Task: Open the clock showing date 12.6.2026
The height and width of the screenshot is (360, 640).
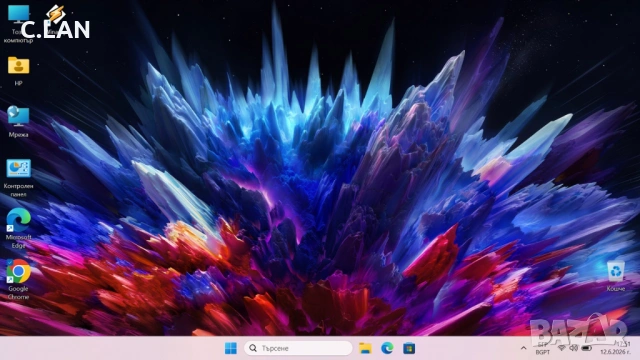Action: pos(615,348)
